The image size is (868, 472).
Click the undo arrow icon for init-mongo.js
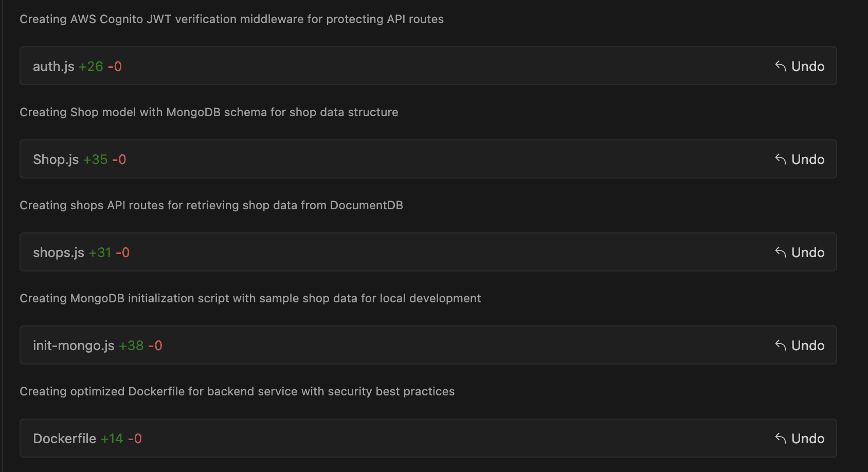pos(781,346)
